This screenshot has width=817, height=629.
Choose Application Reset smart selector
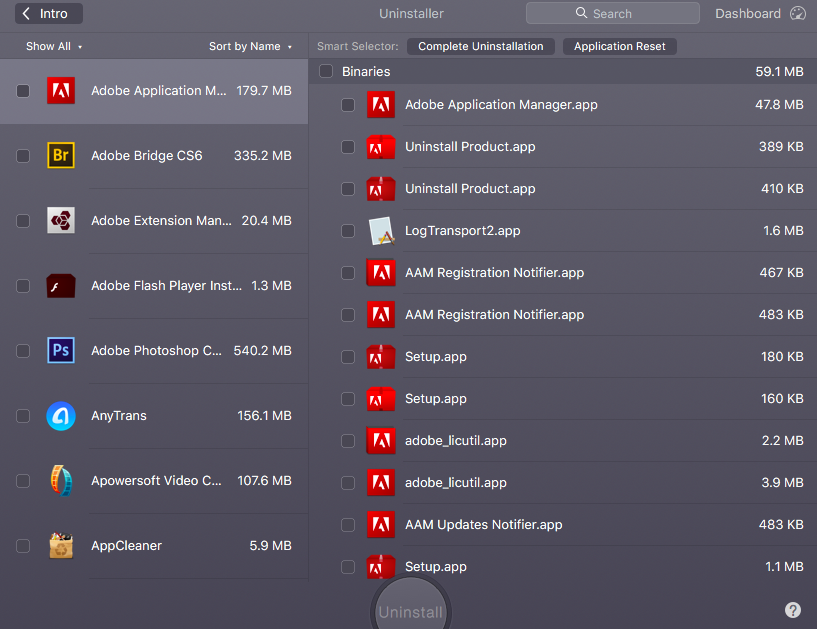(x=620, y=46)
